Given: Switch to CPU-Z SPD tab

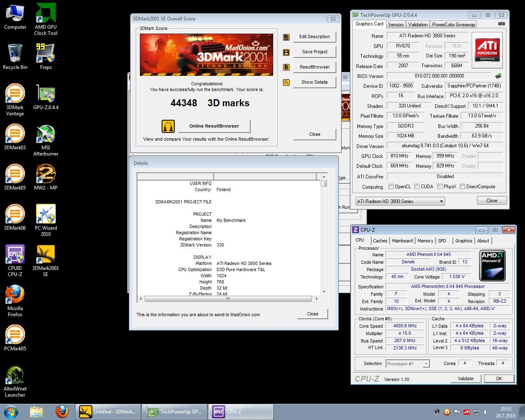Looking at the screenshot, I should [442, 241].
